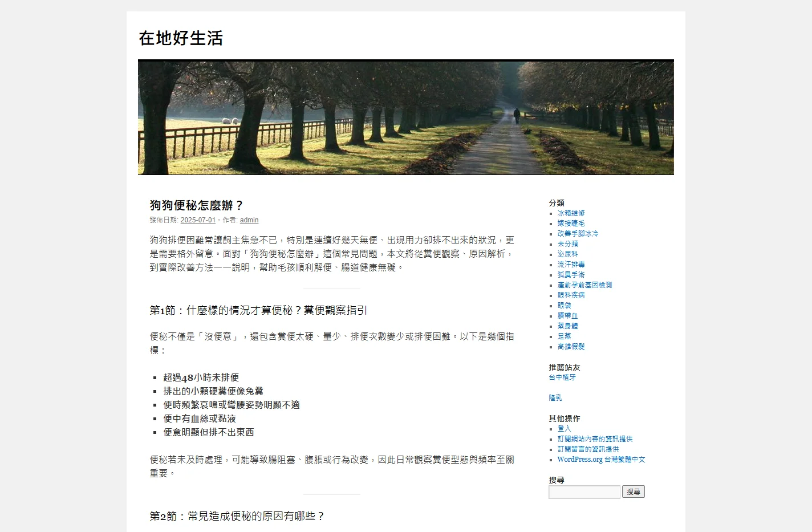Click heading 第2節：常見造成便秘的原因有哪些？
The height and width of the screenshot is (532, 812).
click(x=237, y=516)
